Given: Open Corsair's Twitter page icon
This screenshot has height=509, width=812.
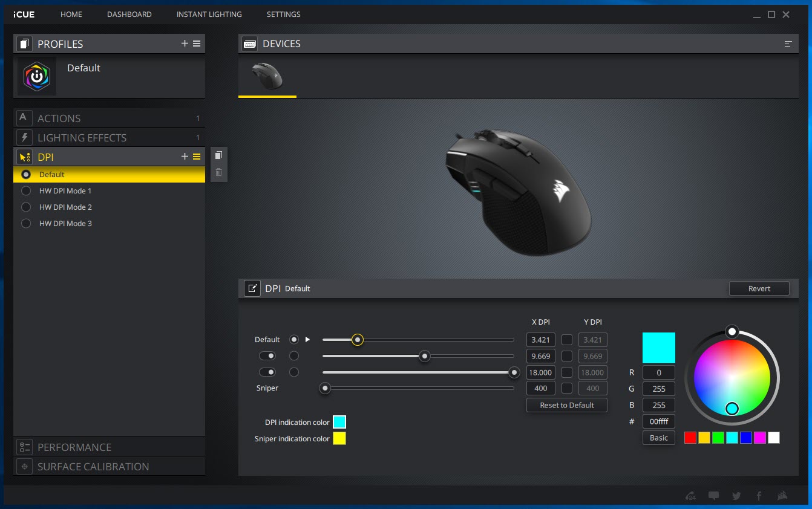Looking at the screenshot, I should point(736,496).
